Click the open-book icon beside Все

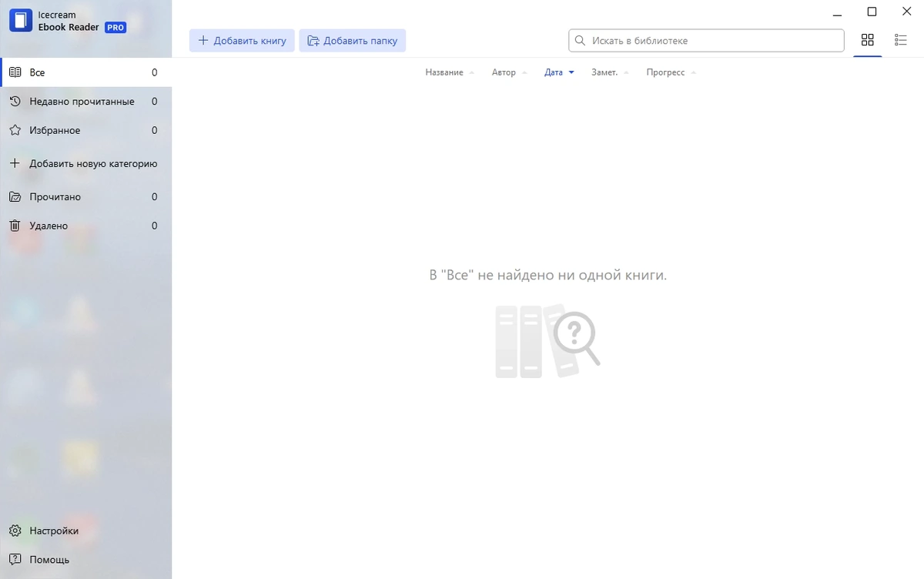15,72
